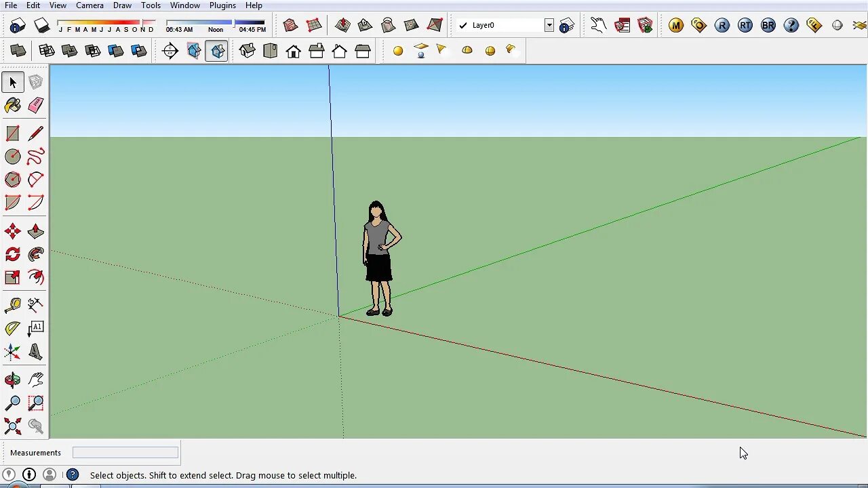Select the Axes tool
Image resolution: width=868 pixels, height=488 pixels.
click(x=13, y=352)
